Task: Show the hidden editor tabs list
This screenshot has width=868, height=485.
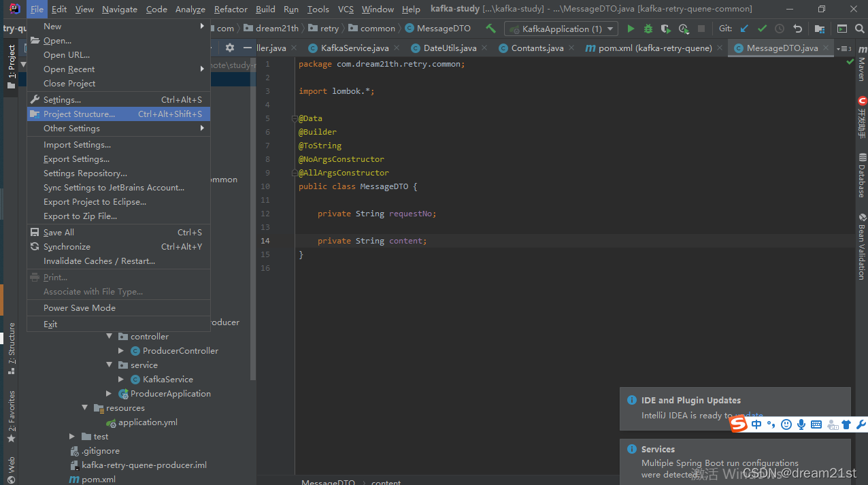Action: [x=844, y=48]
